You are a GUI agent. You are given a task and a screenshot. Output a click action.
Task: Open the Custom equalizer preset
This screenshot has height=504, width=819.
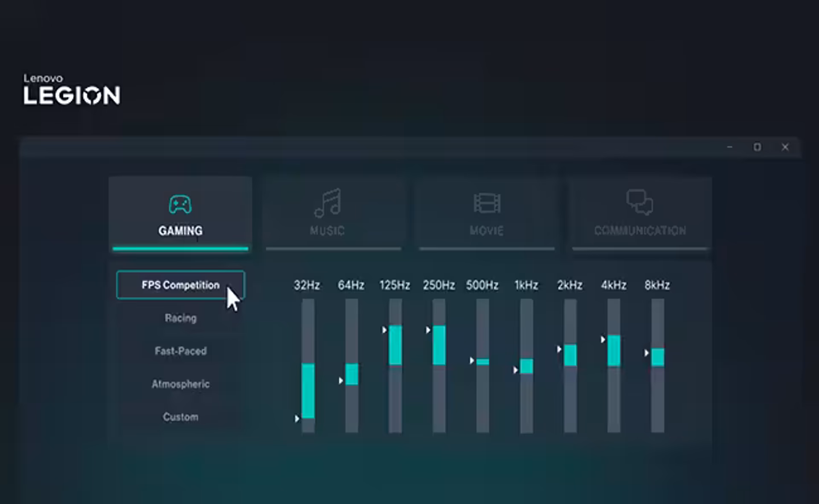pos(180,417)
